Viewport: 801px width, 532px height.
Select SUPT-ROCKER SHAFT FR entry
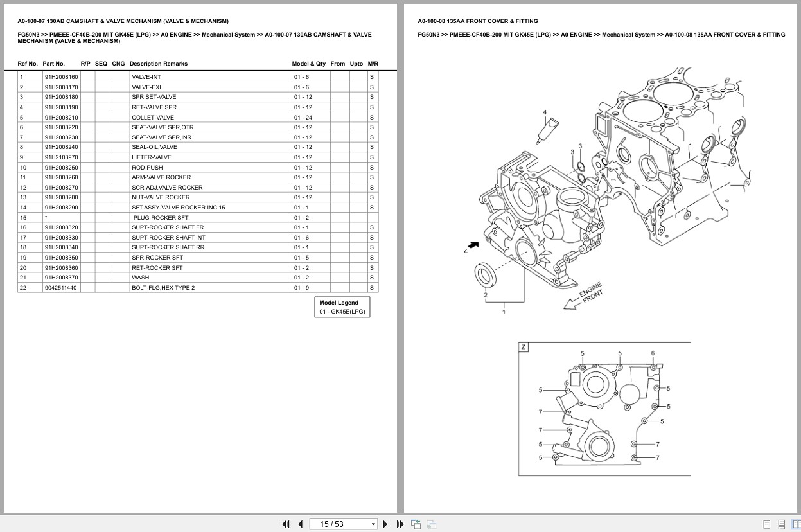[168, 227]
